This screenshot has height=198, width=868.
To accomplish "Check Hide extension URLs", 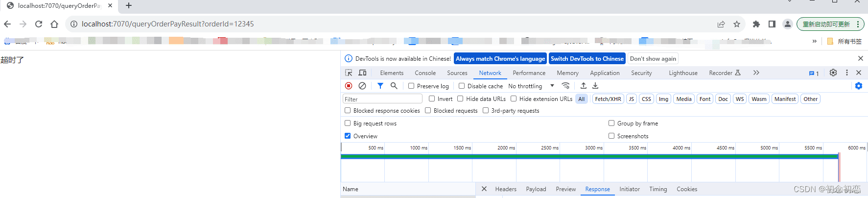I will (x=514, y=99).
